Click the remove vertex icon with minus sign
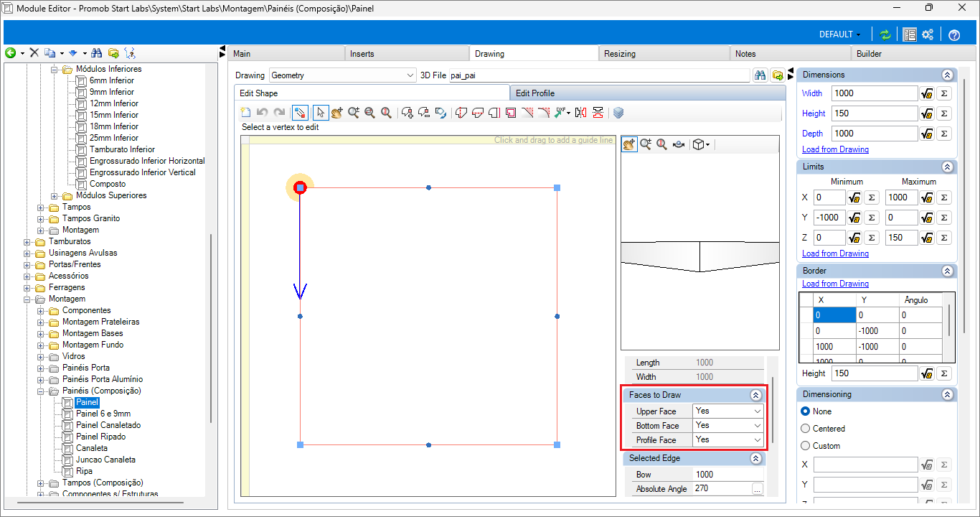Viewport: 980px width, 517px height. coord(424,112)
